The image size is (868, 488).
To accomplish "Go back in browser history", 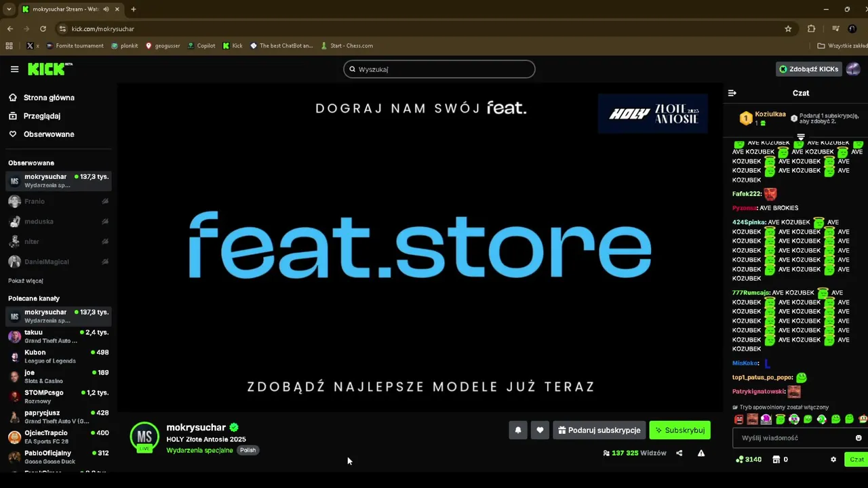I will 10,28.
